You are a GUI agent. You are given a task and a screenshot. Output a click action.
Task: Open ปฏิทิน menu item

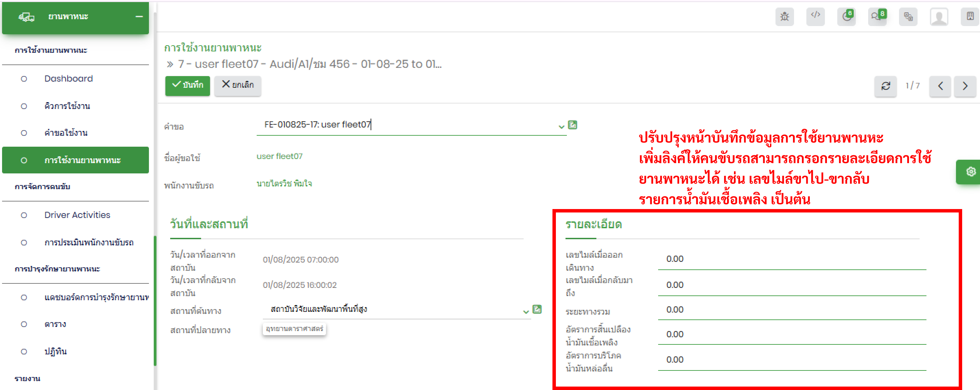pos(56,352)
